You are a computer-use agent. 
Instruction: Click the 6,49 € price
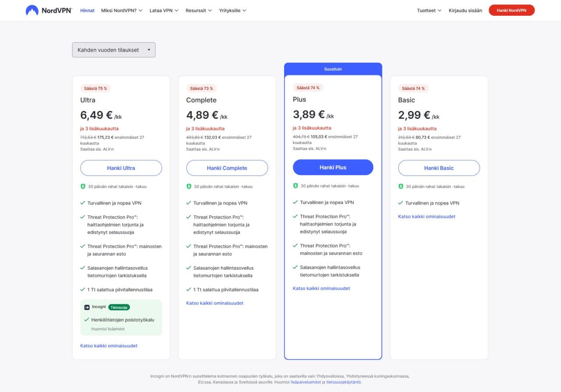(96, 115)
